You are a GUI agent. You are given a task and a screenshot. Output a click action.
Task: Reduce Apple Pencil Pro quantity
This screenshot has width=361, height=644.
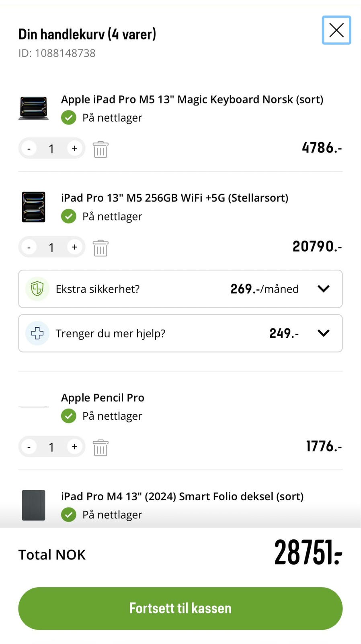click(x=29, y=447)
